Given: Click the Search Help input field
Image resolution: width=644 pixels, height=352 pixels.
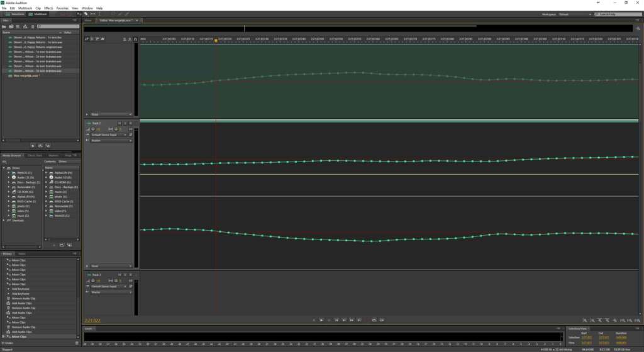Looking at the screenshot, I should pyautogui.click(x=618, y=14).
